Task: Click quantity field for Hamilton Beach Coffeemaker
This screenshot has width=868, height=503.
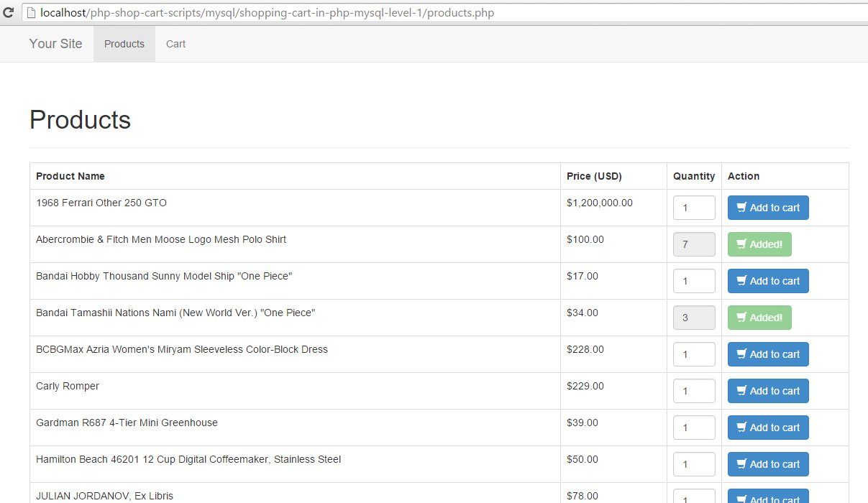Action: [x=694, y=464]
